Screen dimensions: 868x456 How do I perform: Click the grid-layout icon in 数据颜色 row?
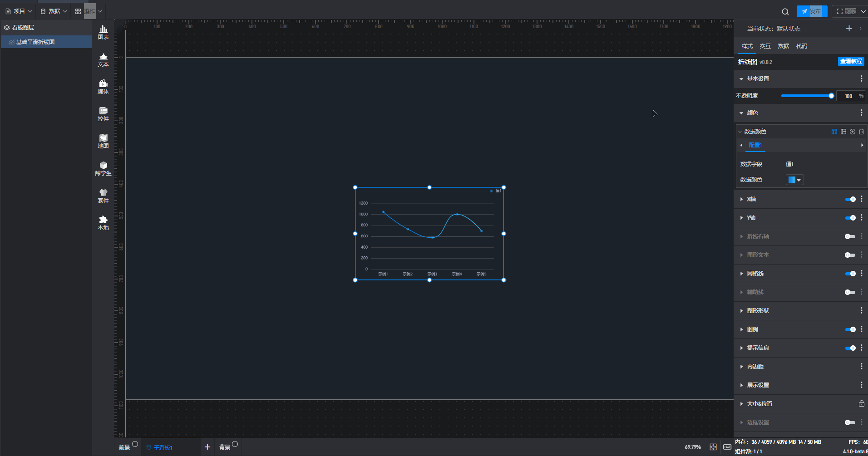pyautogui.click(x=843, y=132)
